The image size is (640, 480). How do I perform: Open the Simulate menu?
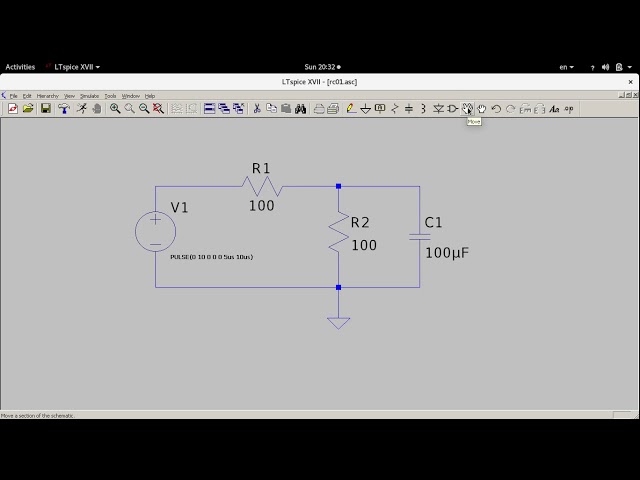pyautogui.click(x=89, y=96)
